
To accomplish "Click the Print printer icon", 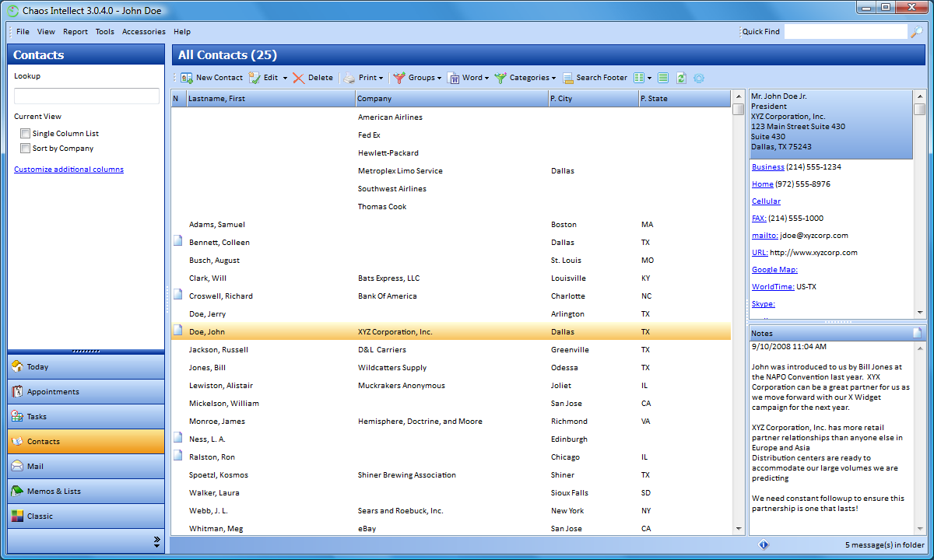I will coord(349,78).
